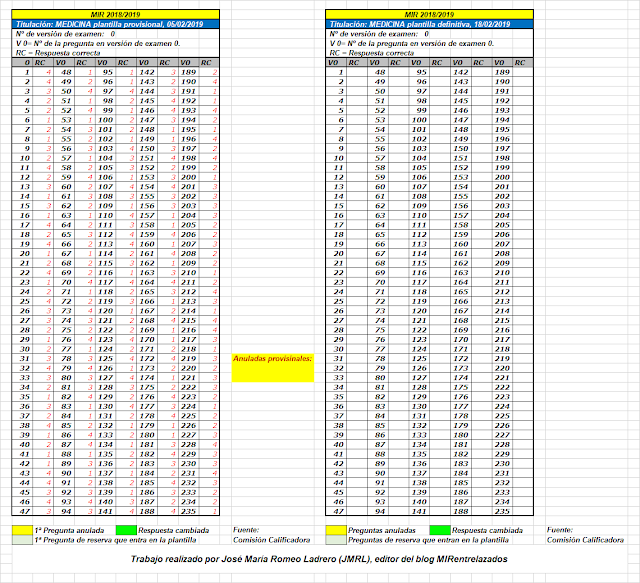Select question 25 cell in provisional table
Screen dimensions: 640x583
pos(22,301)
